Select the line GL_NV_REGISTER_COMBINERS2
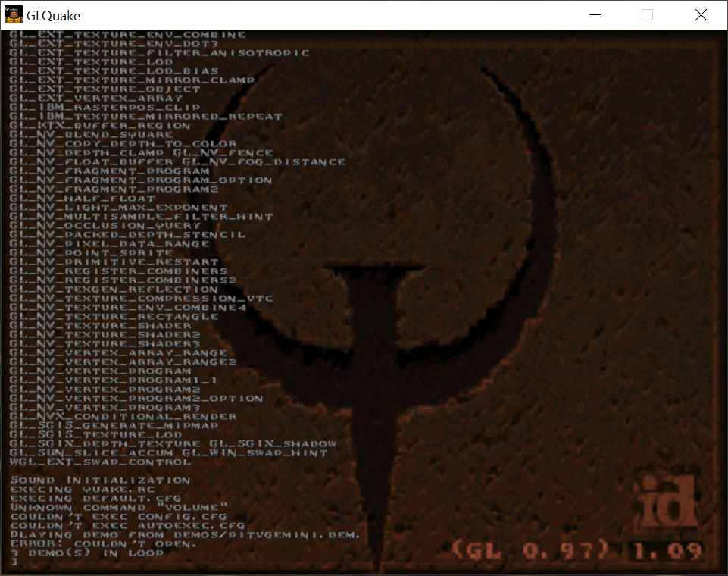The height and width of the screenshot is (576, 728). [x=123, y=280]
